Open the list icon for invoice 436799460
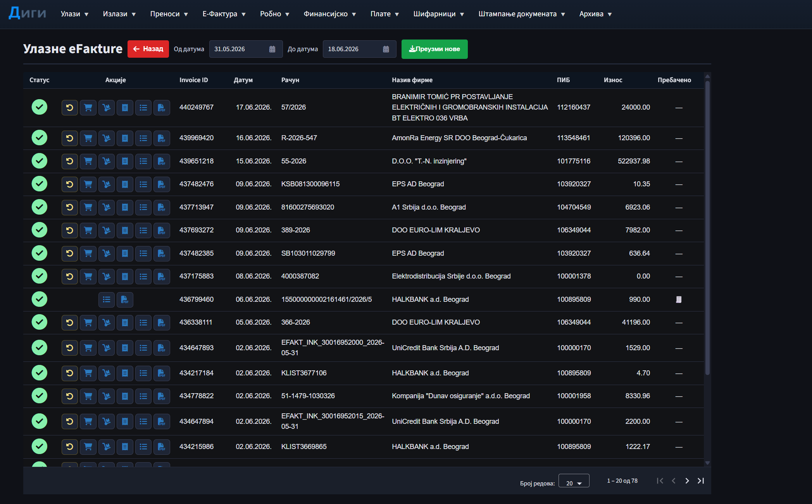 (x=107, y=299)
